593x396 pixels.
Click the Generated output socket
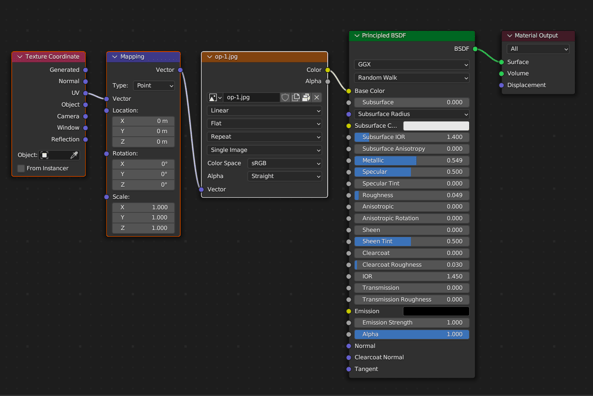(85, 70)
